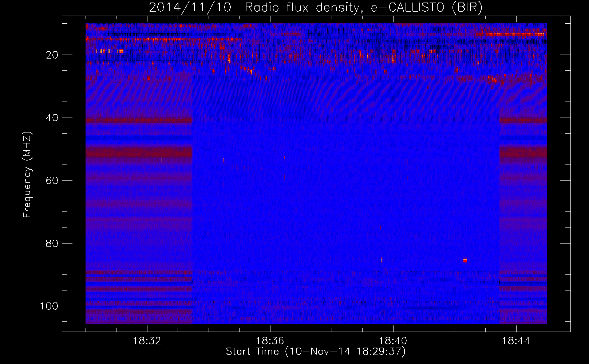
Task: Click the 'Start Time (10-Nov-14 18:29:37)' label
Action: pos(316,352)
